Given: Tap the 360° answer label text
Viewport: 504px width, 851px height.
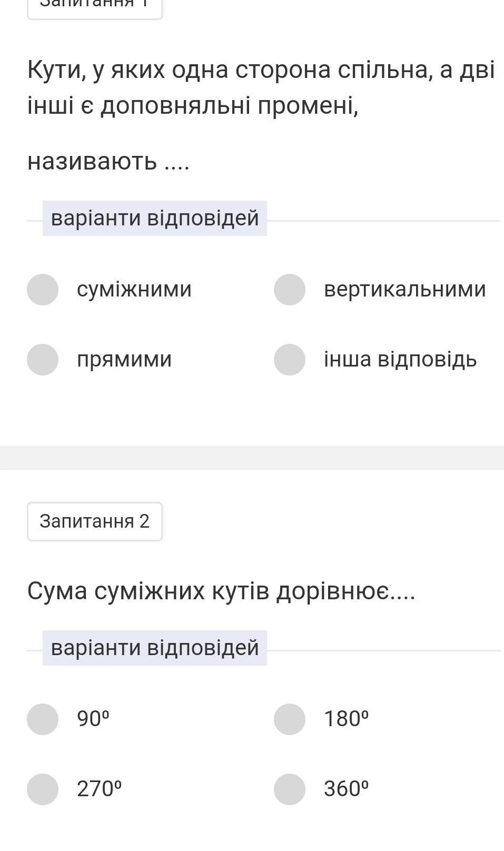Looking at the screenshot, I should (346, 789).
